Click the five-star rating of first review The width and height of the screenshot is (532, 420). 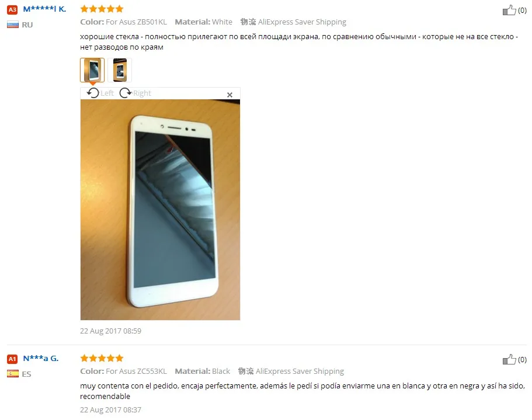tap(102, 9)
